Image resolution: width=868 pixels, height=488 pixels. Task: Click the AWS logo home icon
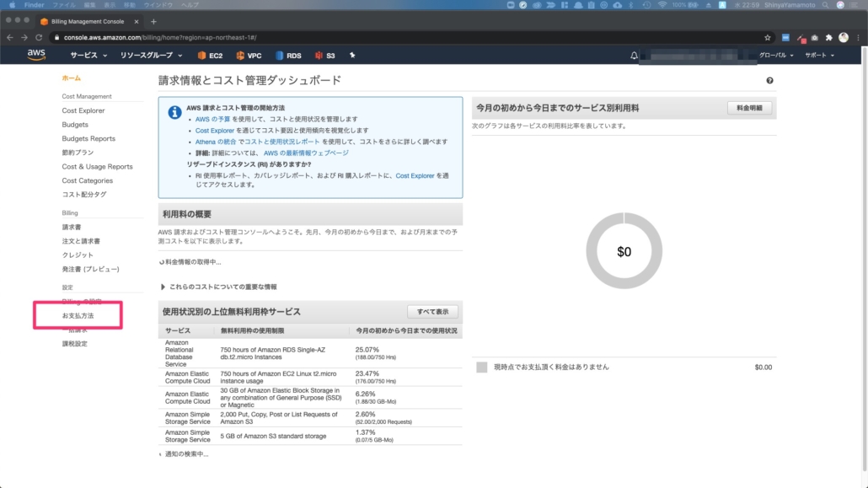tap(36, 56)
